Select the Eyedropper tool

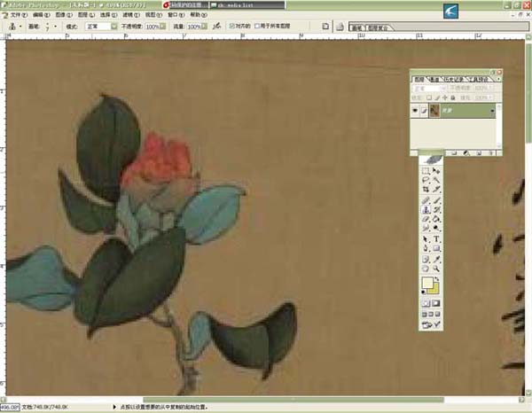(x=436, y=260)
